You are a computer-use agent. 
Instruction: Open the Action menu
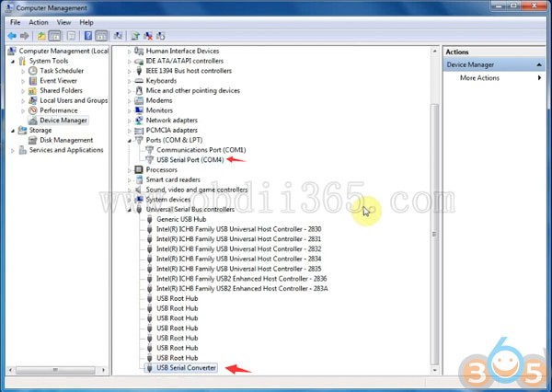coord(39,22)
